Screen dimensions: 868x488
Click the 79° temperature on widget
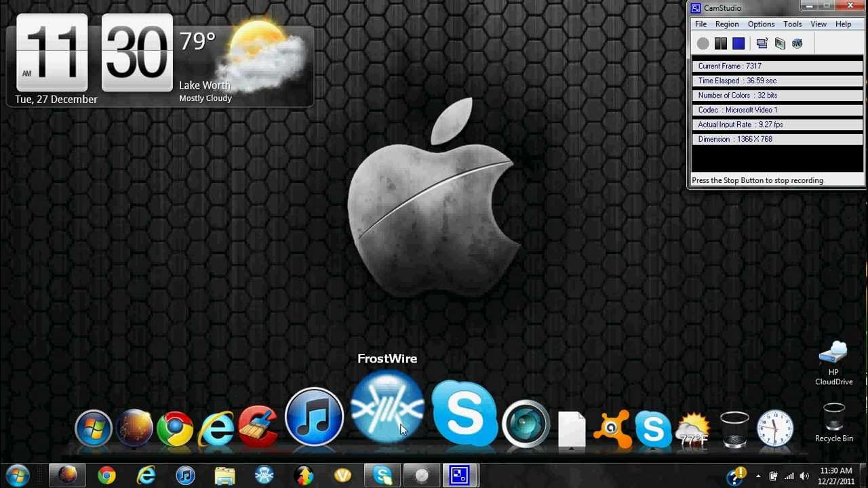coord(197,41)
